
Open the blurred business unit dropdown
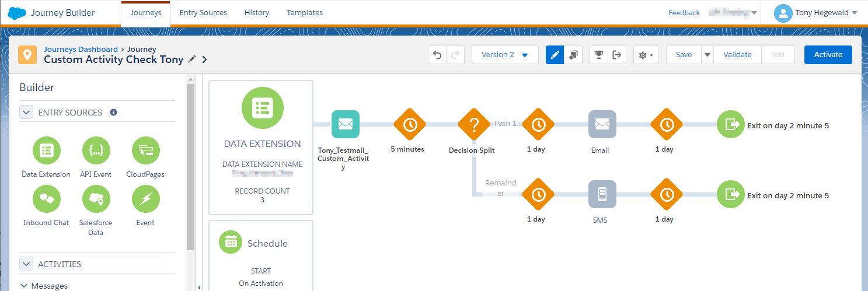click(x=733, y=13)
